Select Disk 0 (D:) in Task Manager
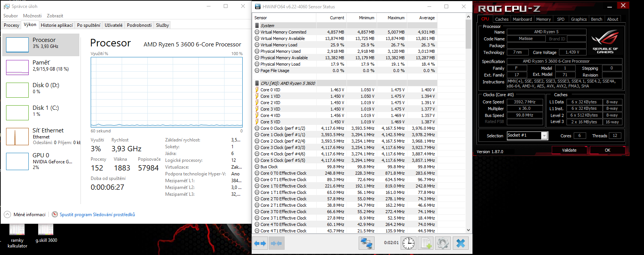 (41, 90)
